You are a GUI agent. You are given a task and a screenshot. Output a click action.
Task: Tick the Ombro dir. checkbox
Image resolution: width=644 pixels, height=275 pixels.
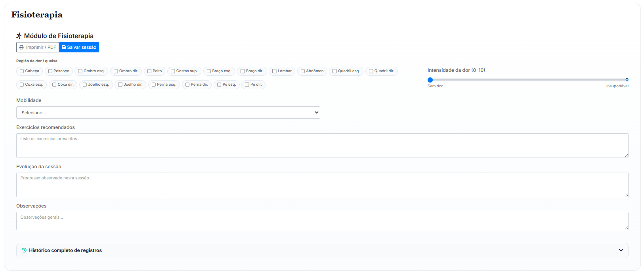tap(116, 71)
